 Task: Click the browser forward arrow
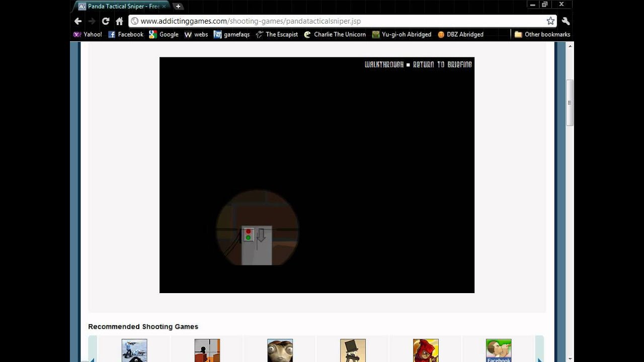(x=92, y=21)
